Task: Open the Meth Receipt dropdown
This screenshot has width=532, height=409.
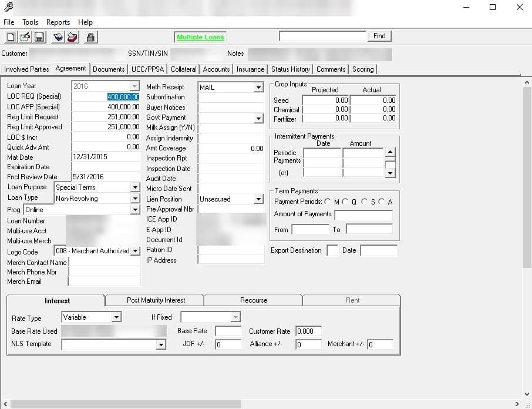Action: click(x=258, y=87)
